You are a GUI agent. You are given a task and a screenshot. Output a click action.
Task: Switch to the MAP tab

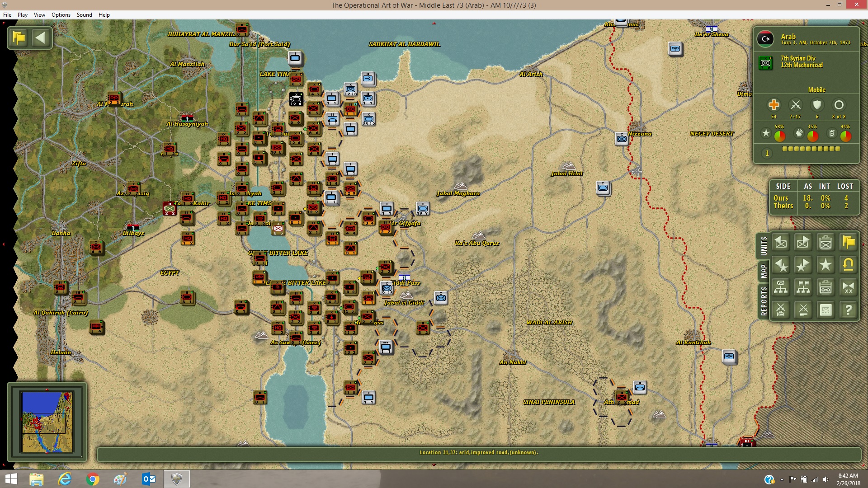coord(764,271)
